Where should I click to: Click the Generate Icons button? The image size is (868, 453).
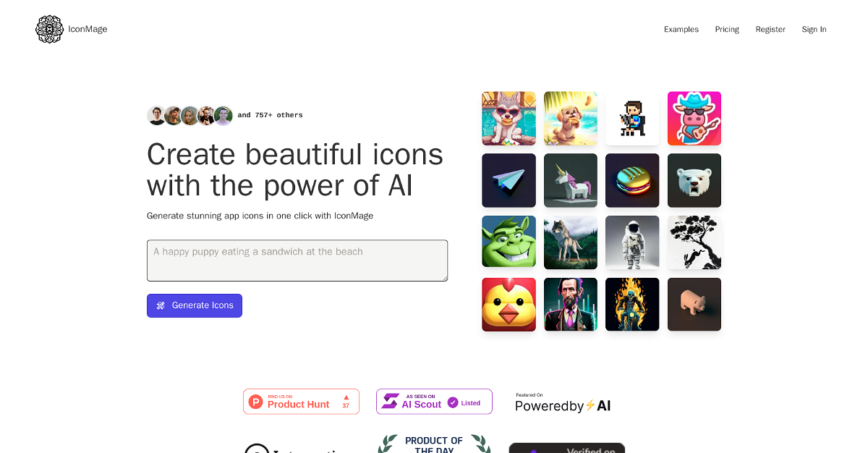[x=195, y=305]
